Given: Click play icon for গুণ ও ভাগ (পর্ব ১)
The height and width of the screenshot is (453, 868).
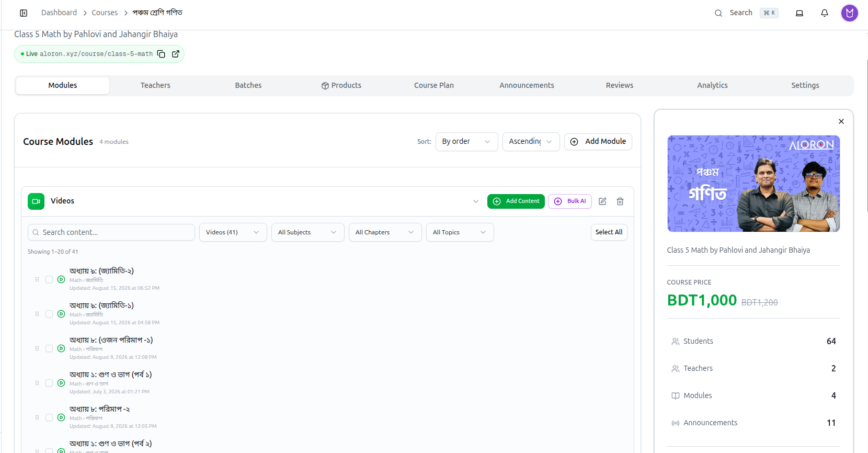Looking at the screenshot, I should tap(61, 383).
